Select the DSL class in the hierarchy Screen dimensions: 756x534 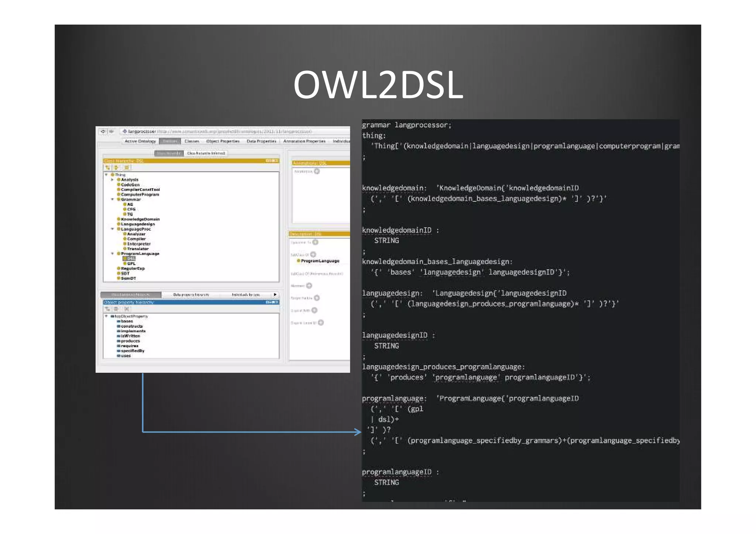(129, 259)
